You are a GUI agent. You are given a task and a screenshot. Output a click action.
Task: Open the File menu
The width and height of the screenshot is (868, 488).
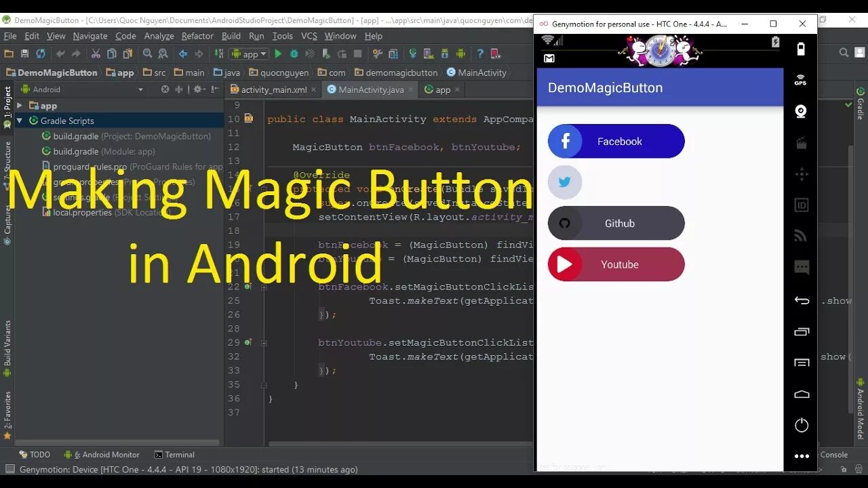point(10,36)
